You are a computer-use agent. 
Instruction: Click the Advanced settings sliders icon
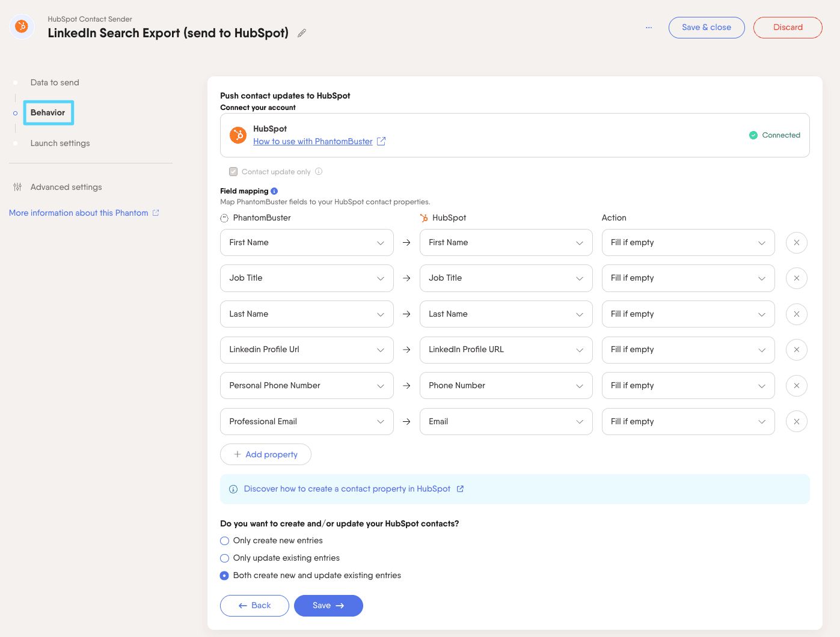[x=17, y=187]
